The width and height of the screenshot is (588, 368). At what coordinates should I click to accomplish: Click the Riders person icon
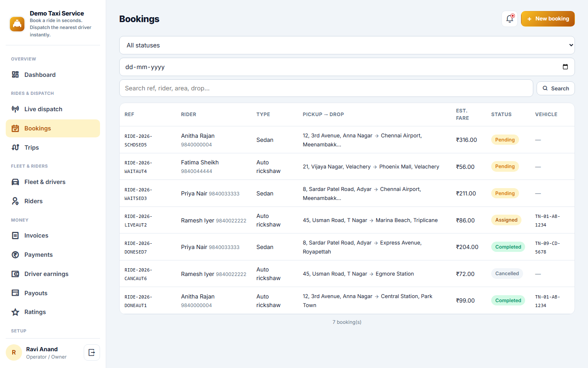(x=16, y=201)
